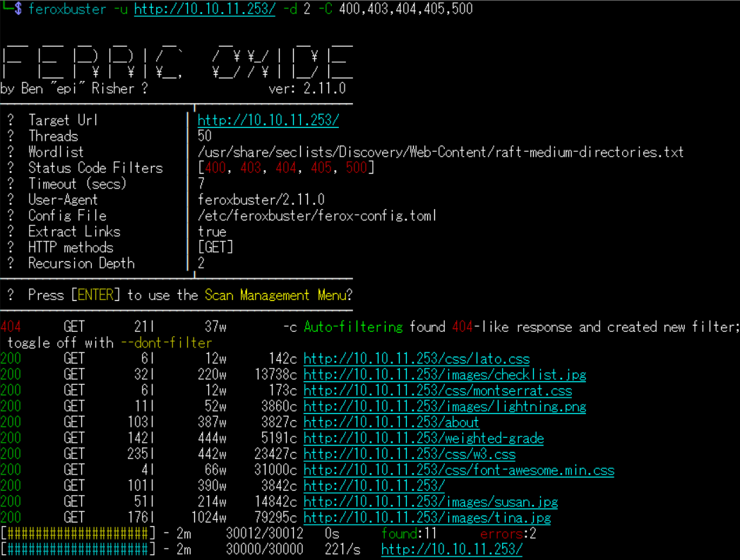
Task: Open the images/susan.jpg result link
Action: [x=430, y=502]
